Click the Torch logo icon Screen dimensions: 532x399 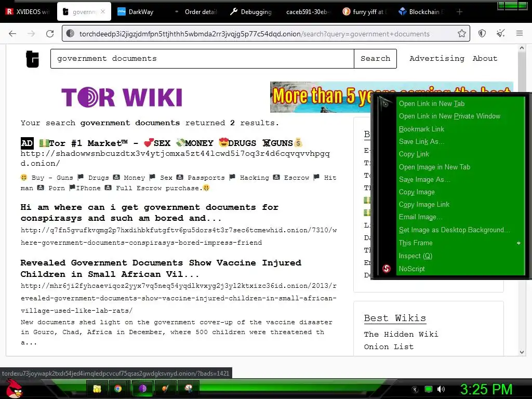point(33,59)
